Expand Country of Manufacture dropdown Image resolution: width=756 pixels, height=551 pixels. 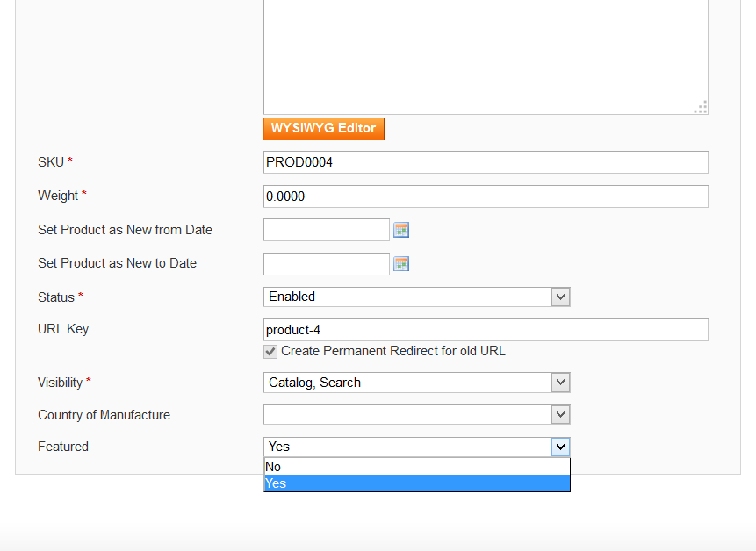point(560,415)
